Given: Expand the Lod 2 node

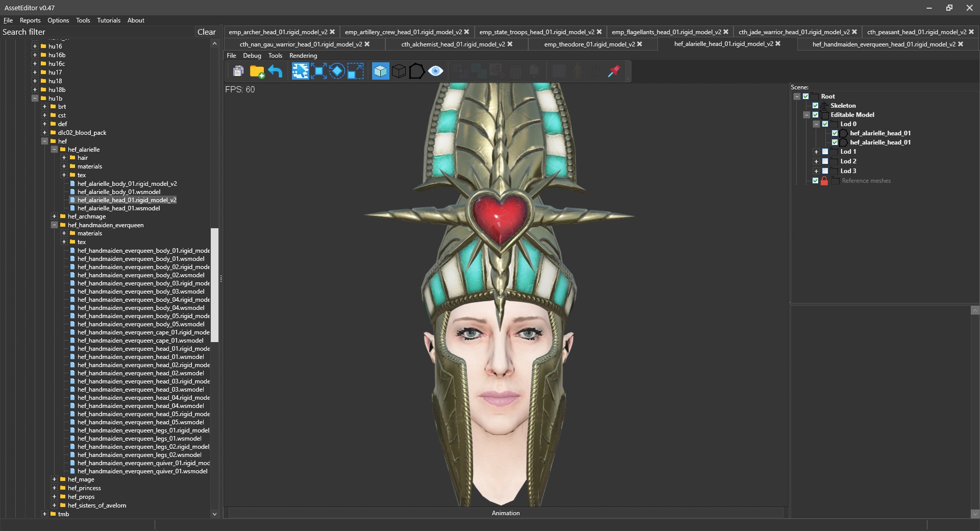Looking at the screenshot, I should tap(816, 161).
